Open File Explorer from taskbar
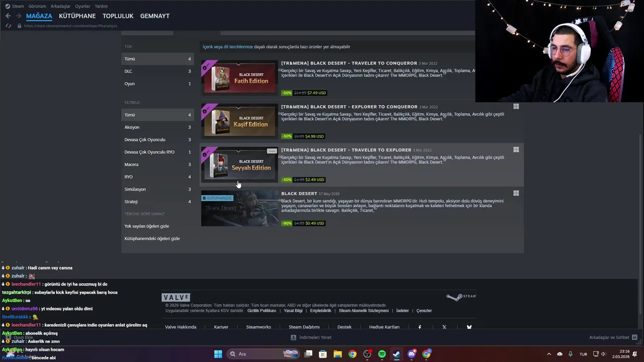 click(338, 354)
